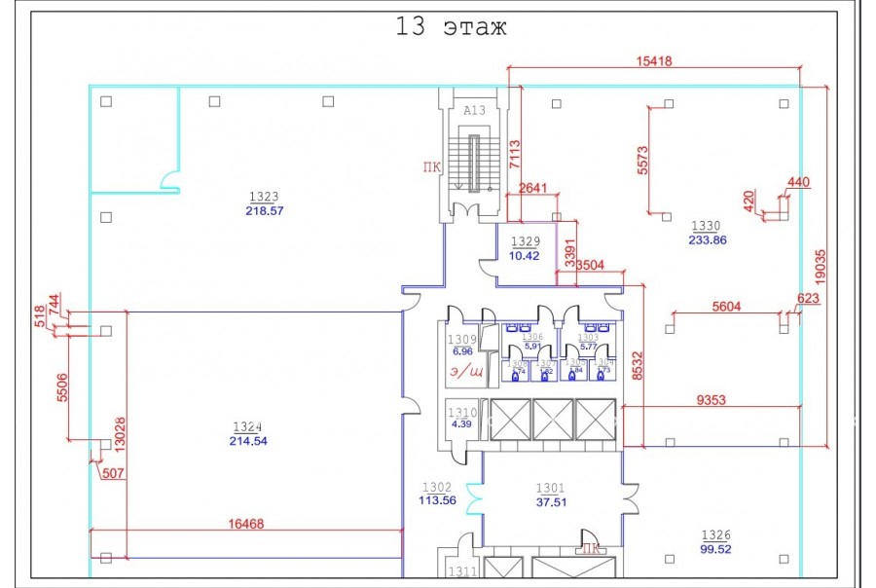Click the 15418 dimension at top
The image size is (876, 588).
coord(654,61)
